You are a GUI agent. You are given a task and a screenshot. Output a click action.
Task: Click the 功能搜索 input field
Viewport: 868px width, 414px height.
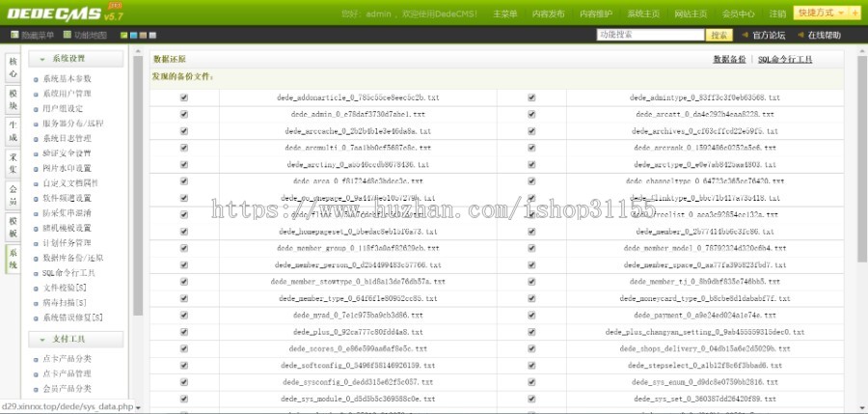pos(650,35)
